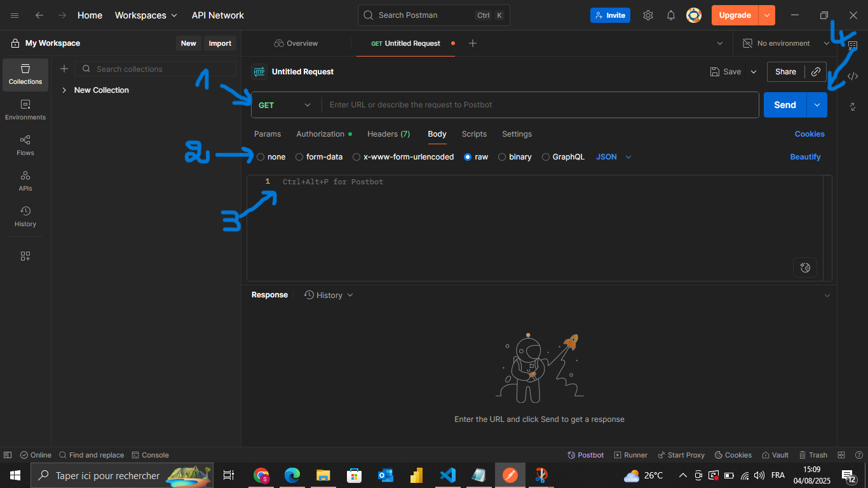Screen dimensions: 868x488
Task: Open the Send options arrow
Action: 817,105
